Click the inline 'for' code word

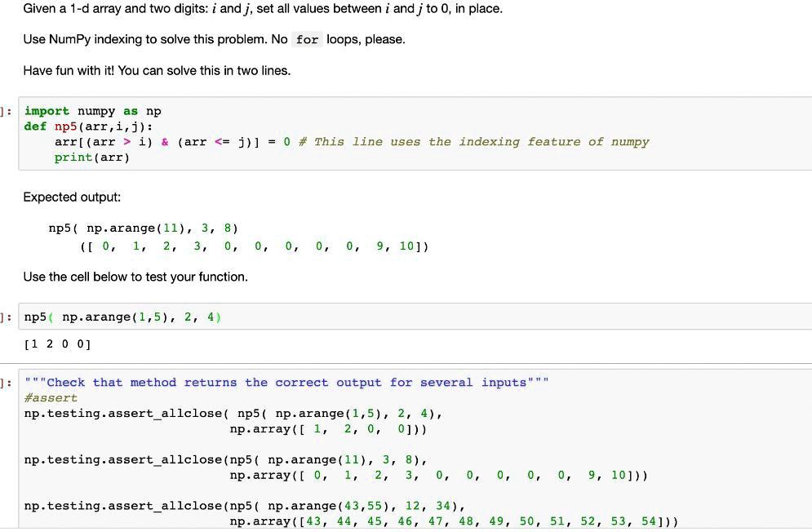coord(307,39)
